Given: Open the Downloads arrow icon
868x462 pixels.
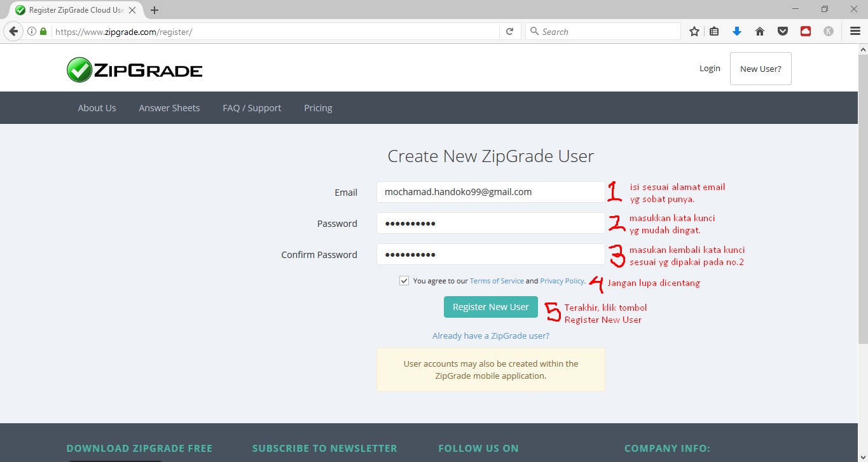Looking at the screenshot, I should coord(737,31).
